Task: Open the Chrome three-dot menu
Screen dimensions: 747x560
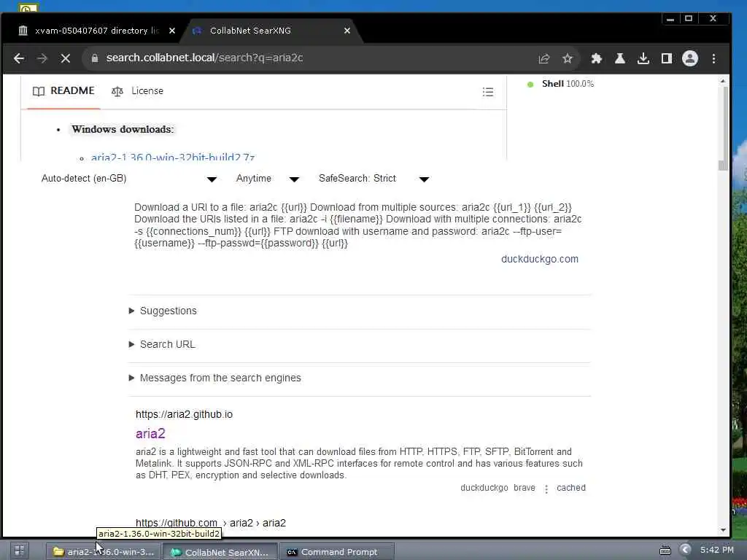Action: 713,58
